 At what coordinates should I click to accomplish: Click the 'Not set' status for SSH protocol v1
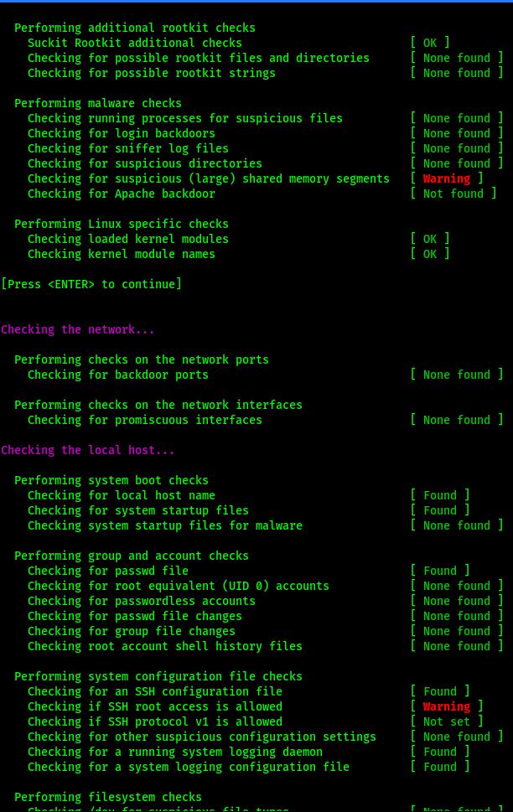tap(447, 721)
